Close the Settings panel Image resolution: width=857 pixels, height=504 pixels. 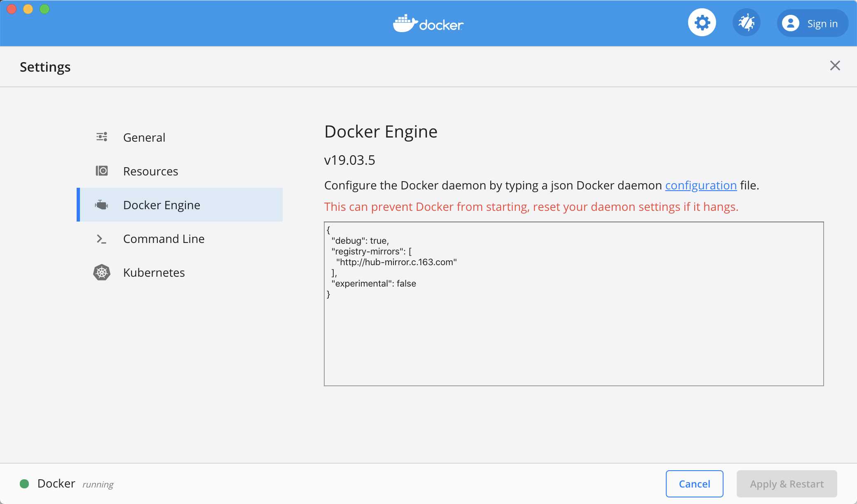coord(835,65)
